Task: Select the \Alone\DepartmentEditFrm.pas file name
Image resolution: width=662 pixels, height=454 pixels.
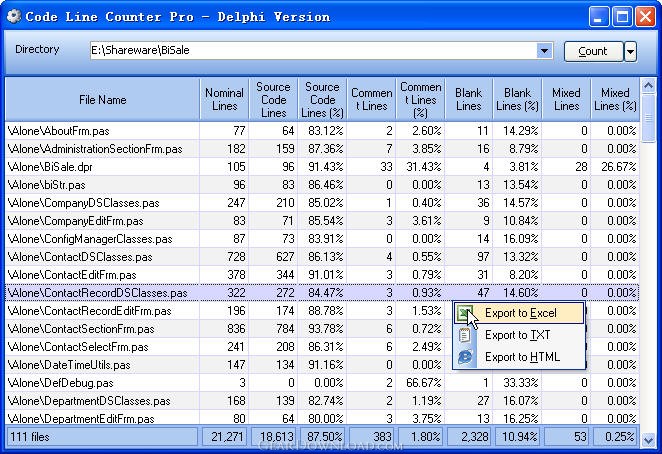Action: click(x=81, y=419)
